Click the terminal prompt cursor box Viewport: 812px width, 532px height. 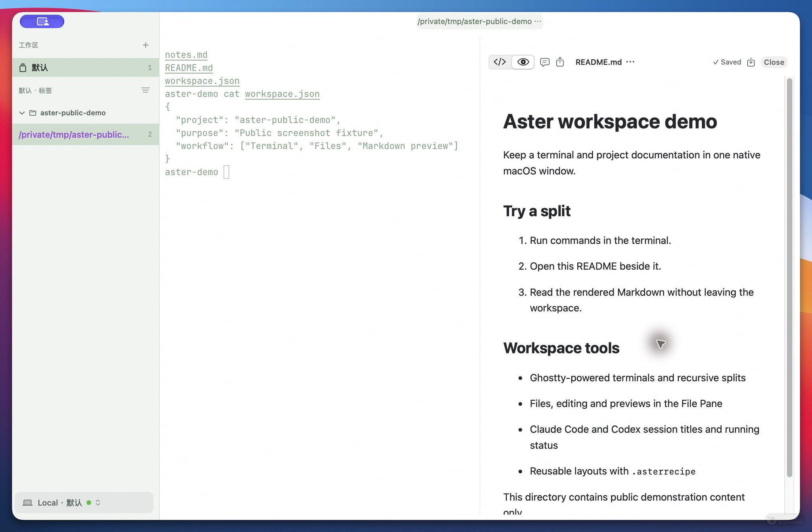click(226, 172)
